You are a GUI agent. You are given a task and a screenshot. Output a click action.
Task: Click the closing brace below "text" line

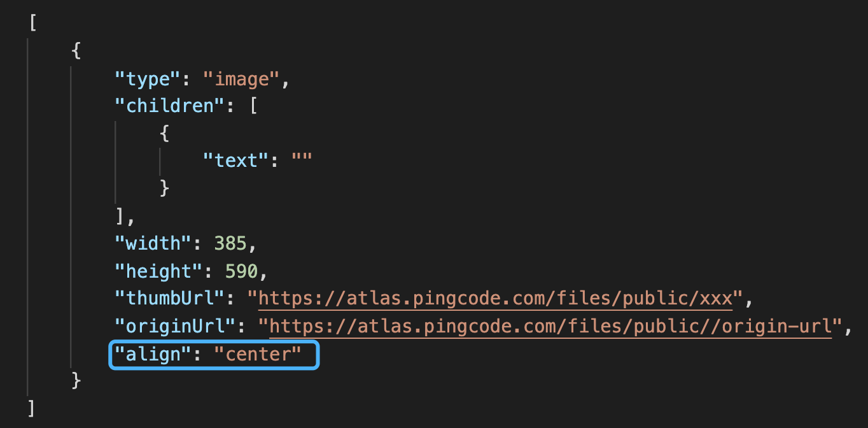165,188
